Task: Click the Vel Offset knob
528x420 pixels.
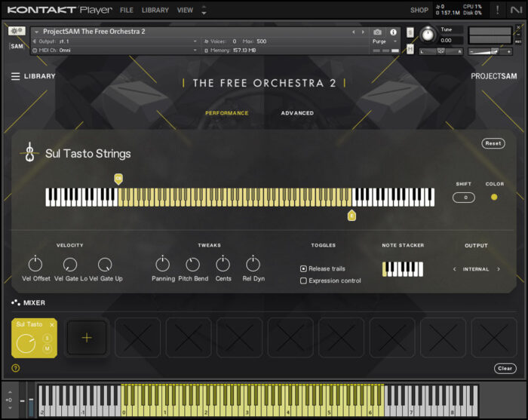Action: 35,264
